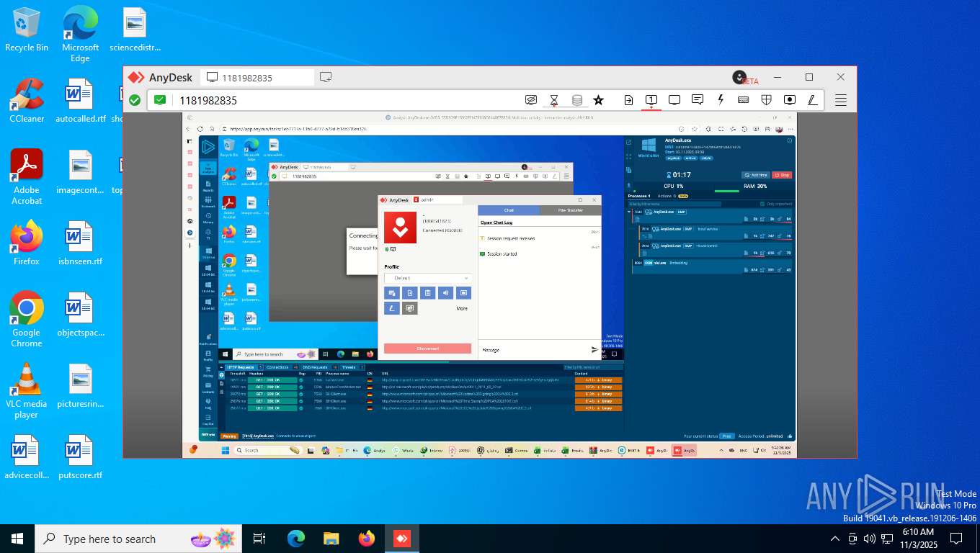Open display settings monitor icon in AnyDesk

(674, 100)
